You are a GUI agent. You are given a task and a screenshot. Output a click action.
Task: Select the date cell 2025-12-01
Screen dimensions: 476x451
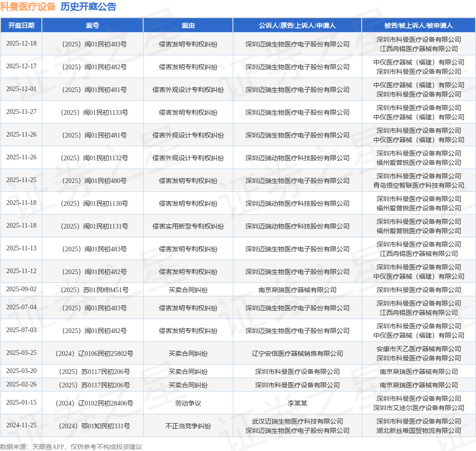click(21, 89)
